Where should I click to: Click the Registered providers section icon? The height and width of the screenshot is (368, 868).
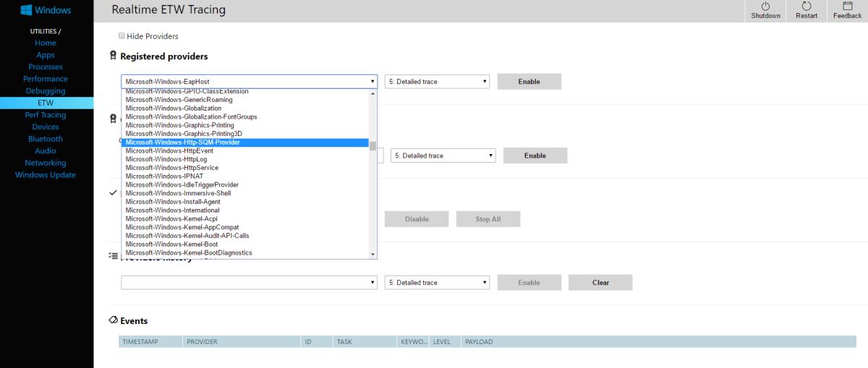point(113,56)
